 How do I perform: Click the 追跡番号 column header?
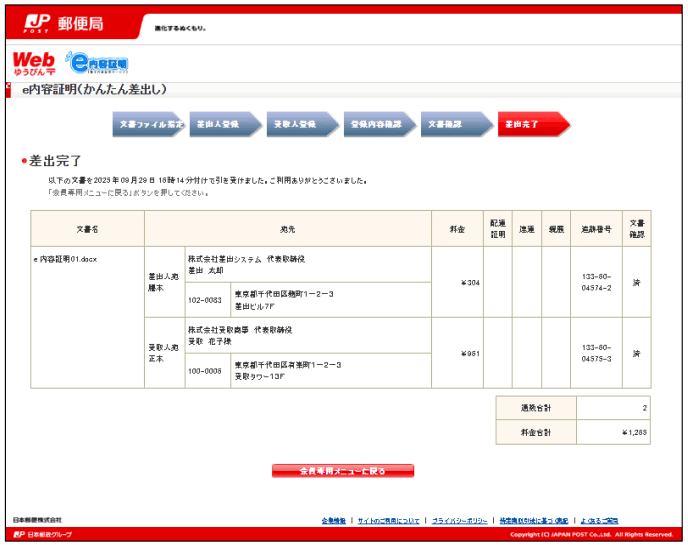point(596,229)
